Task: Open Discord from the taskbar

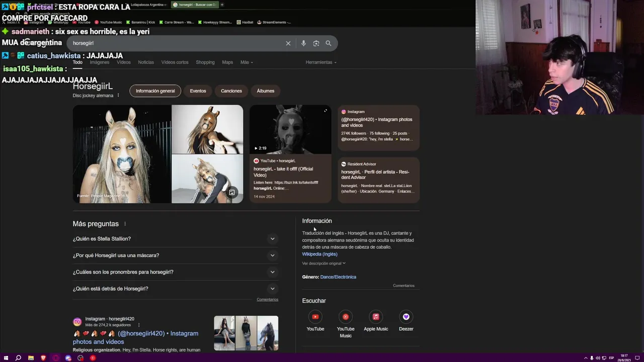Action: tap(68, 358)
